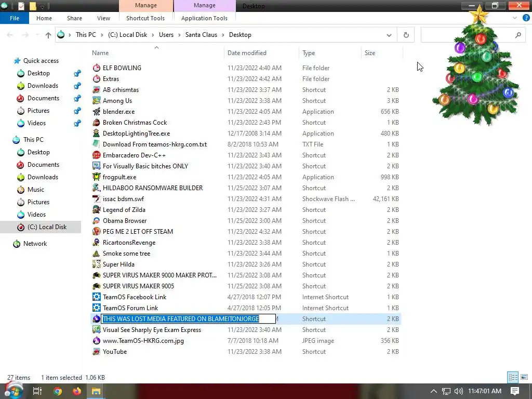Select the DesktopLightingTree.exe tree icon
This screenshot has height=399, width=532.
coord(96,134)
